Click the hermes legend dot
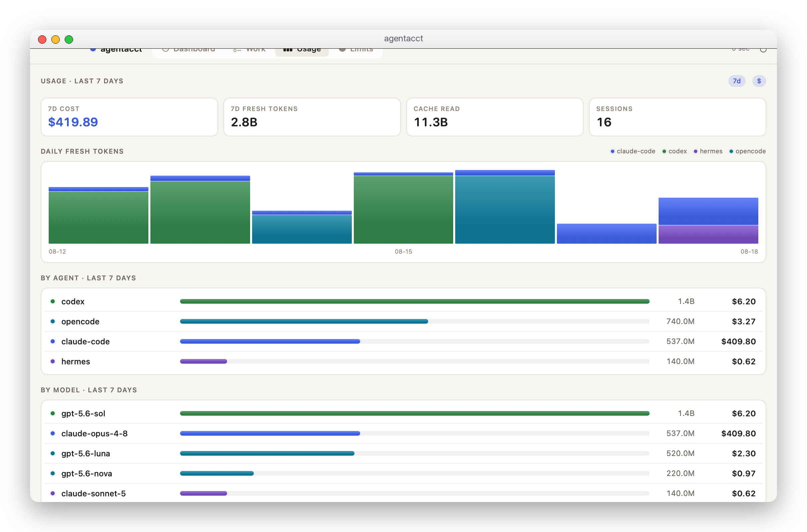Viewport: 807px width, 532px height. point(695,151)
